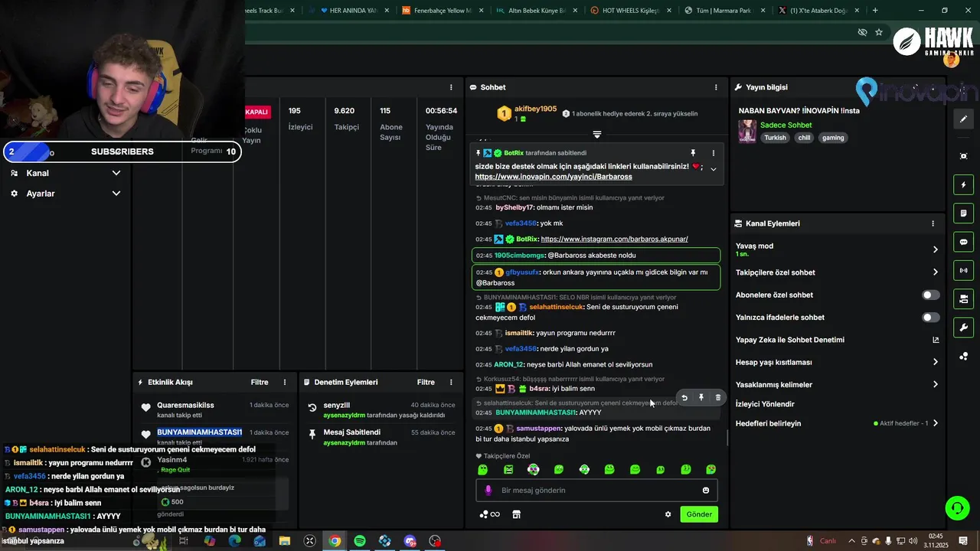Viewport: 980px width, 551px height.
Task: Click the gaming tag
Action: (x=833, y=138)
